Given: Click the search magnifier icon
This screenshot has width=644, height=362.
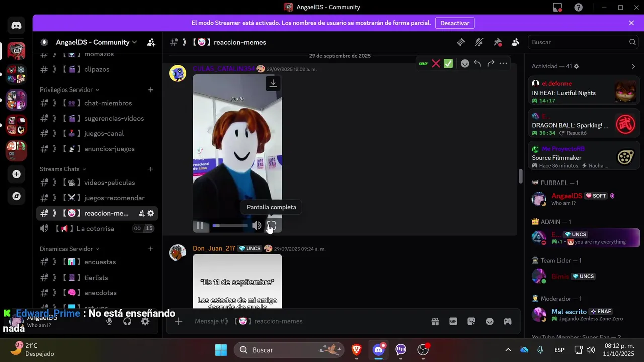Looking at the screenshot, I should click(x=632, y=42).
